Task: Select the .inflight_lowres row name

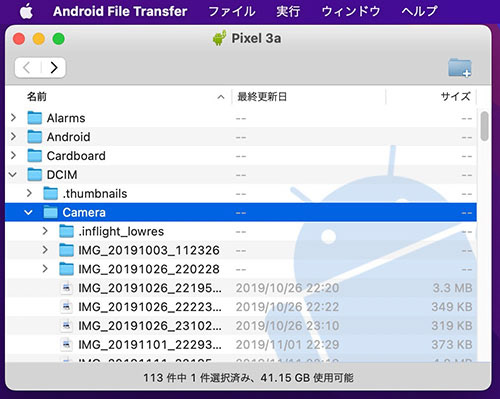Action: click(x=121, y=231)
